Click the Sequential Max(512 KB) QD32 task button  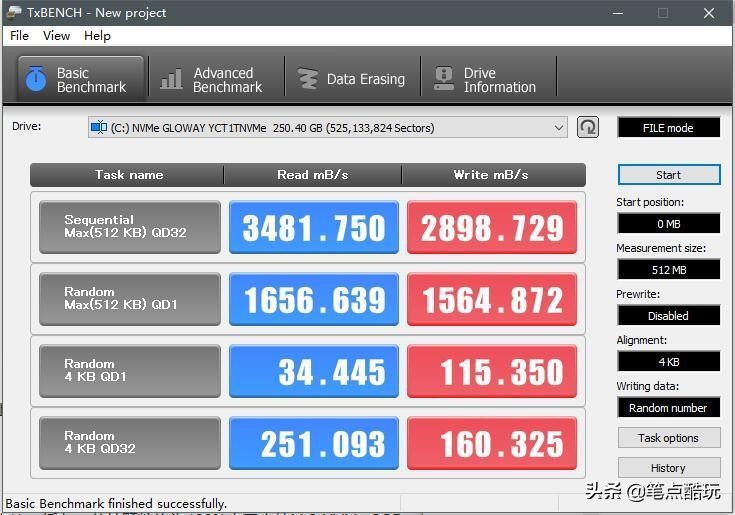[130, 227]
